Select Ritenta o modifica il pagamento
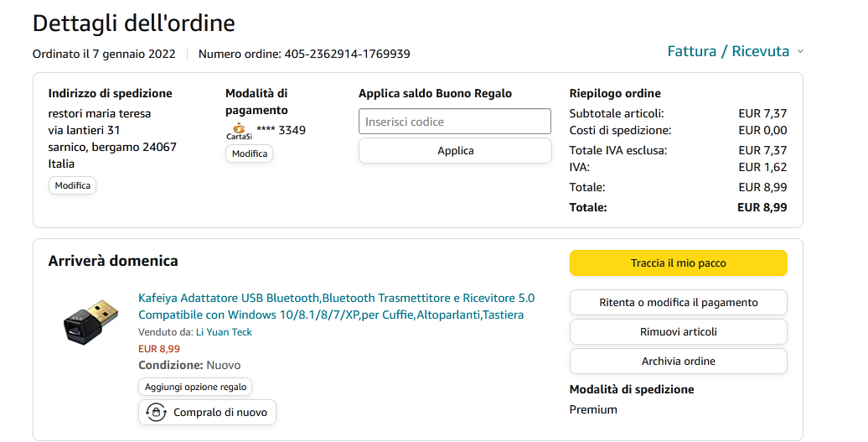The width and height of the screenshot is (868, 442). click(x=678, y=303)
